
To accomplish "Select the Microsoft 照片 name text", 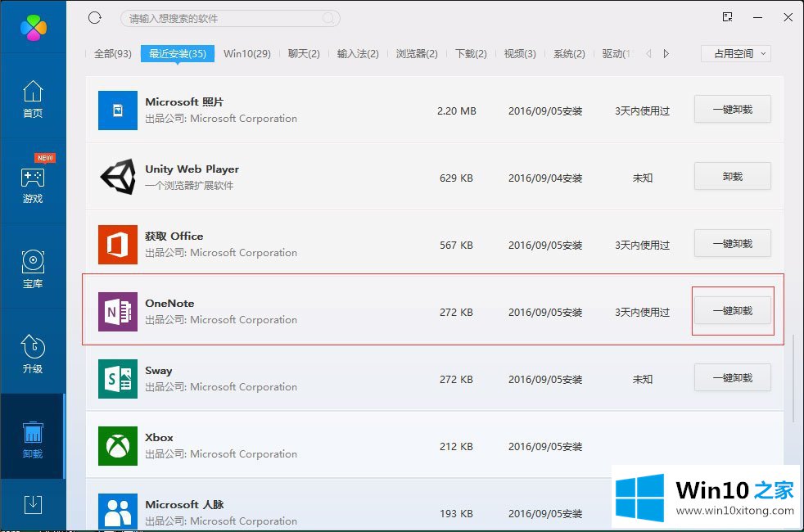I will pyautogui.click(x=184, y=102).
